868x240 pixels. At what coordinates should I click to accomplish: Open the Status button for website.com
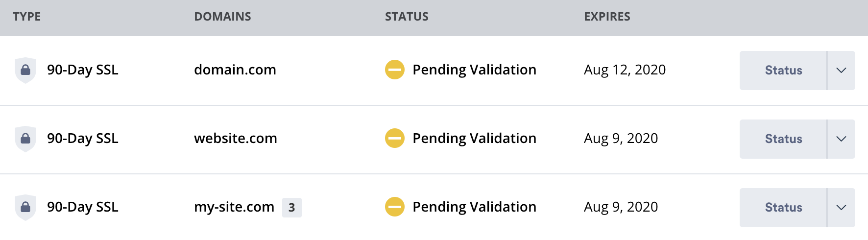pos(783,139)
